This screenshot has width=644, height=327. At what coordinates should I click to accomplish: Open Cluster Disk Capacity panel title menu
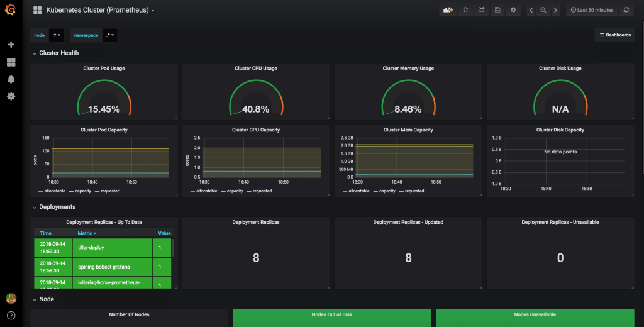click(560, 130)
